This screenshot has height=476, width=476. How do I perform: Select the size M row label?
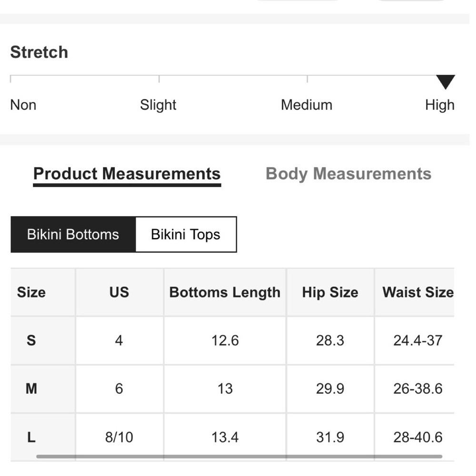(31, 388)
